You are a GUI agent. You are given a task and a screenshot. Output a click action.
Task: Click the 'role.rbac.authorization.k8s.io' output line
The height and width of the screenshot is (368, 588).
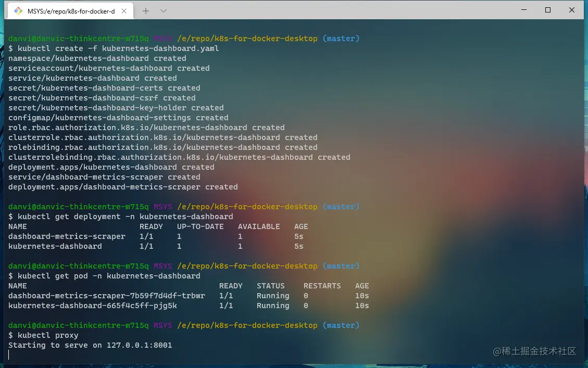(x=146, y=128)
